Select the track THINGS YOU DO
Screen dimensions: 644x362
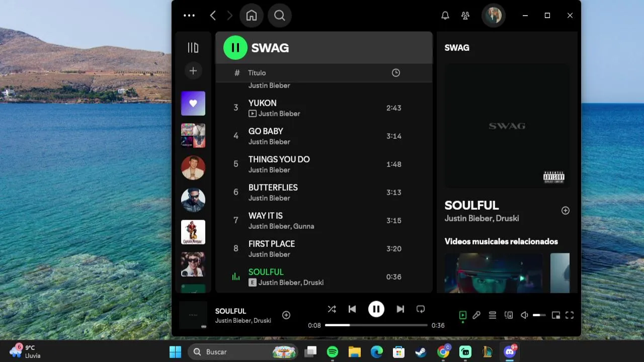click(324, 164)
